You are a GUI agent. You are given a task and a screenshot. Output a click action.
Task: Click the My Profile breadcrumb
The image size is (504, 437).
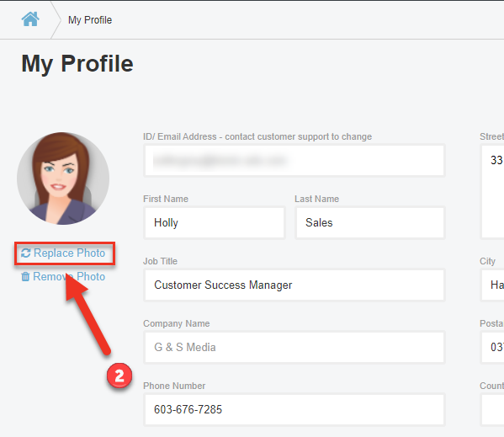[x=90, y=20]
